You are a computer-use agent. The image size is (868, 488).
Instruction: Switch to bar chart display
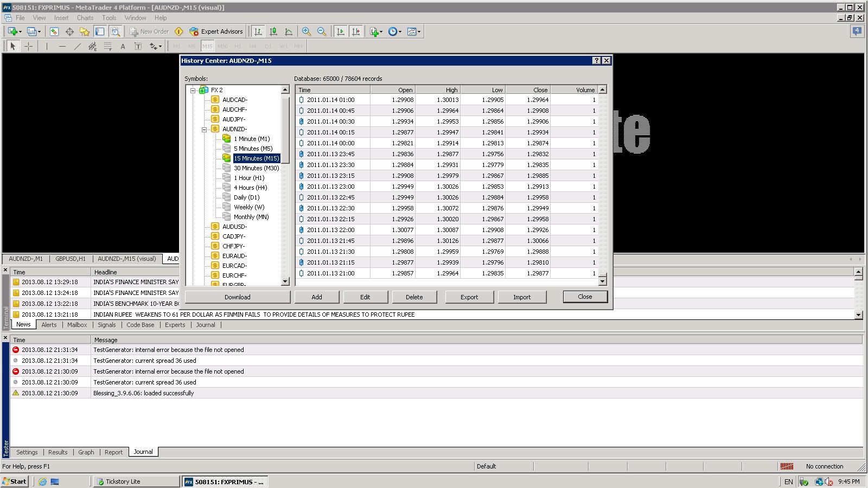(258, 31)
